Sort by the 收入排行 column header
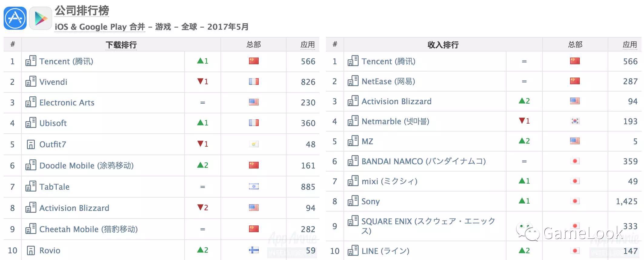Viewport: 644px width, 260px height. (443, 45)
